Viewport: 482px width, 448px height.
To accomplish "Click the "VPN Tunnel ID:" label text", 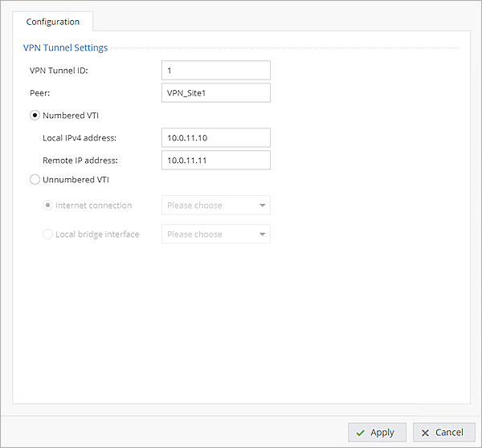I will pyautogui.click(x=59, y=71).
